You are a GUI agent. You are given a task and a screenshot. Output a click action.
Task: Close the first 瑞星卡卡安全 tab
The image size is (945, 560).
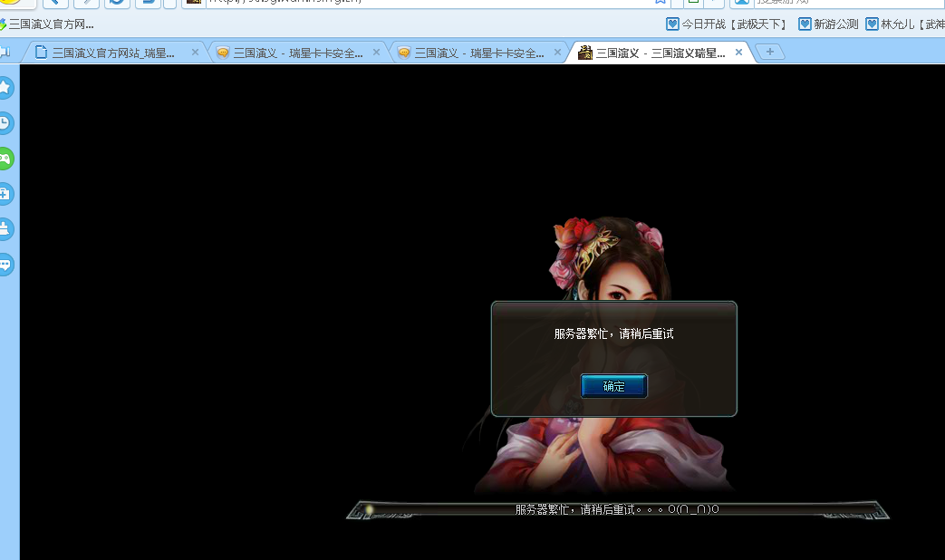(376, 53)
